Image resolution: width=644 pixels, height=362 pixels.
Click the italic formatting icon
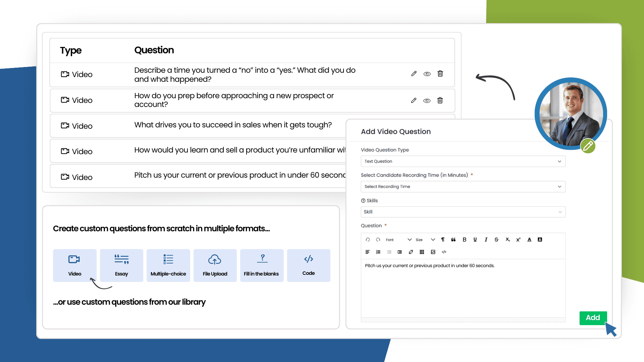[486, 240]
